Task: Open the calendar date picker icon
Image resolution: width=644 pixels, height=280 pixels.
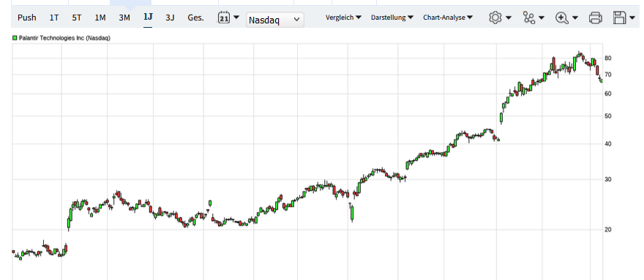Action: [224, 18]
